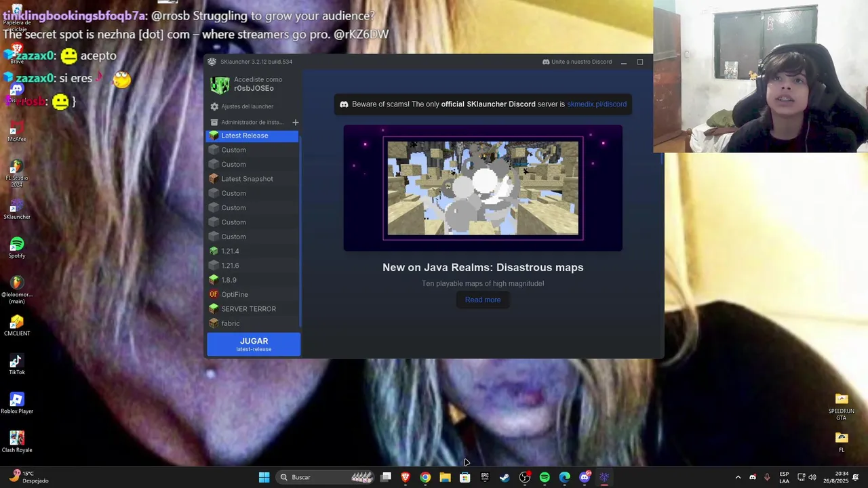The image size is (868, 488).
Task: Open Read more link for Java Realms
Action: click(483, 300)
